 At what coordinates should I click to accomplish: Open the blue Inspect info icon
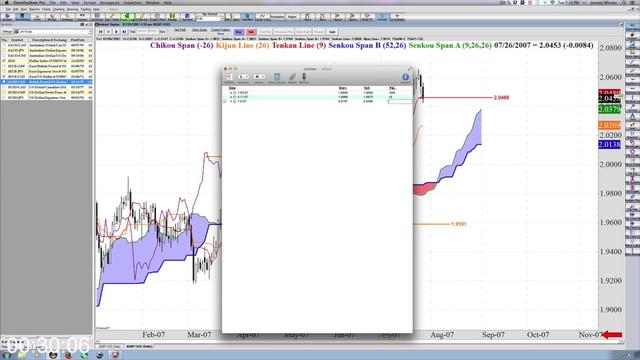click(405, 77)
